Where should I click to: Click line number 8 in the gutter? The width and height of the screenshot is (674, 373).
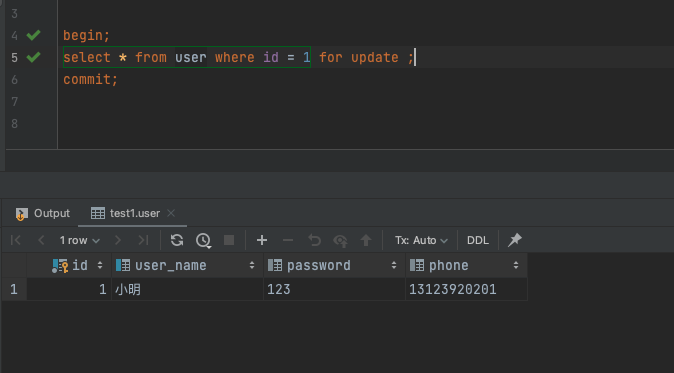point(15,124)
